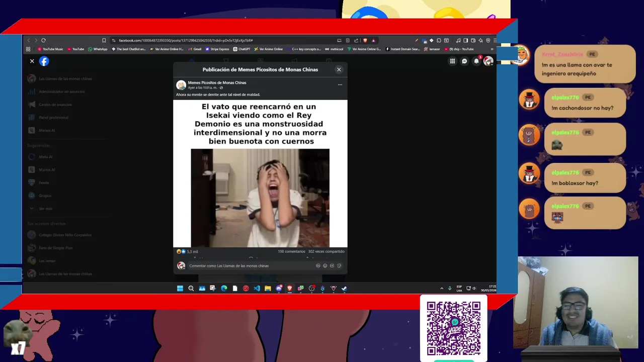Open Stripe Express bookmark
The height and width of the screenshot is (362, 644).
[217, 49]
